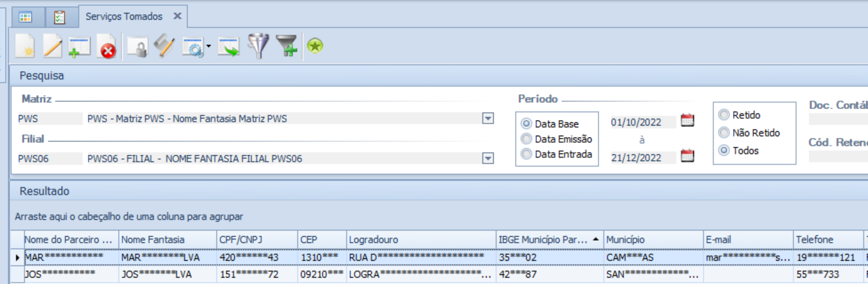Click the silver funnel filter icon
This screenshot has width=868, height=284.
click(x=259, y=46)
